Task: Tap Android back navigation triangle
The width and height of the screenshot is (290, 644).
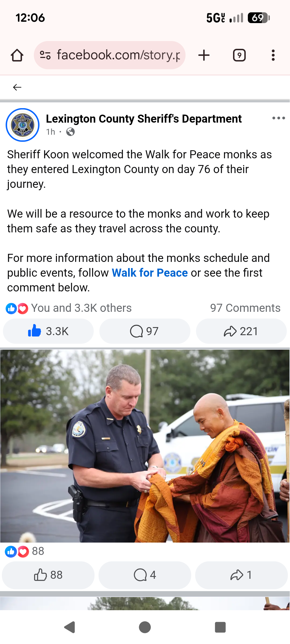Action: click(x=70, y=627)
